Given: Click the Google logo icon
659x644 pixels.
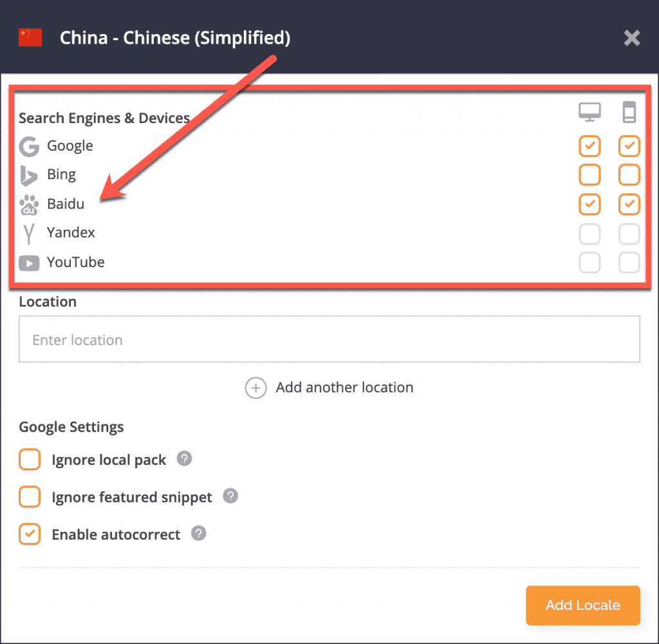Looking at the screenshot, I should tap(29, 147).
